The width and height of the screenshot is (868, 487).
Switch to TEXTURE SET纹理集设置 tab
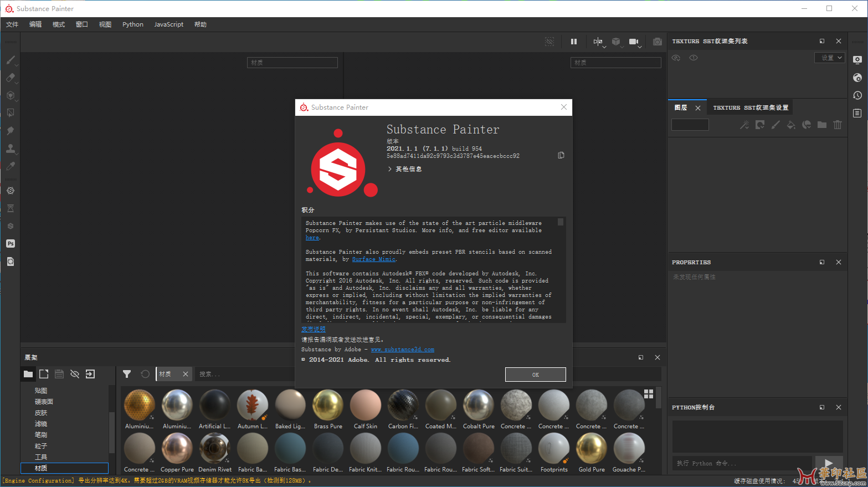(751, 107)
